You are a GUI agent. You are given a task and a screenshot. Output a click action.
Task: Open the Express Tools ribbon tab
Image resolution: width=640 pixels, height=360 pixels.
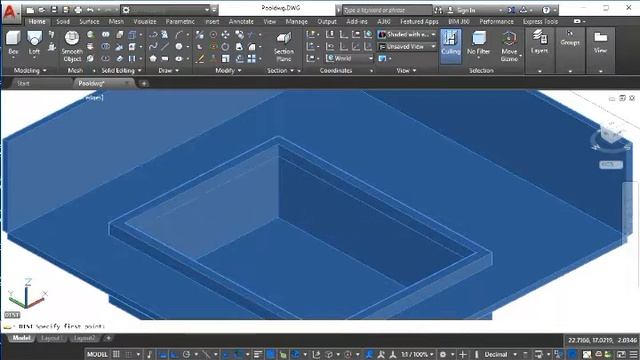[540, 21]
